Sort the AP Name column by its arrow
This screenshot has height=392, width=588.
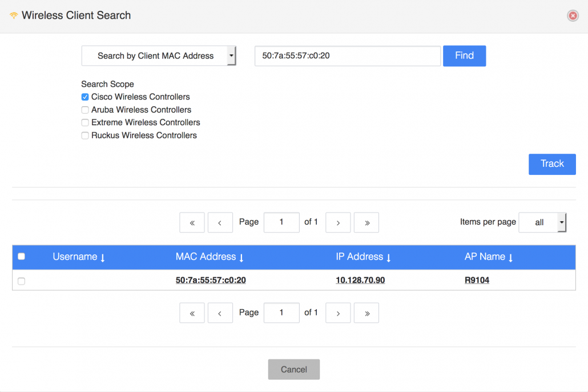click(x=510, y=257)
